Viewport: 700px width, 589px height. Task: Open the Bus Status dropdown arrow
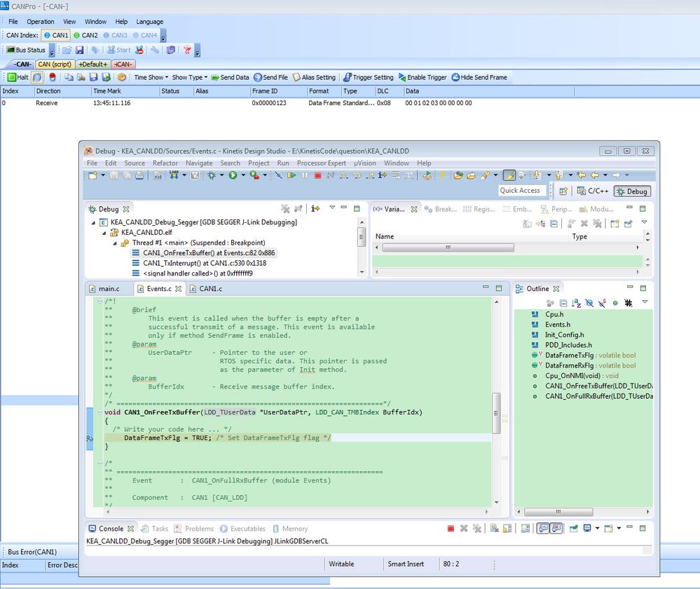coord(52,51)
